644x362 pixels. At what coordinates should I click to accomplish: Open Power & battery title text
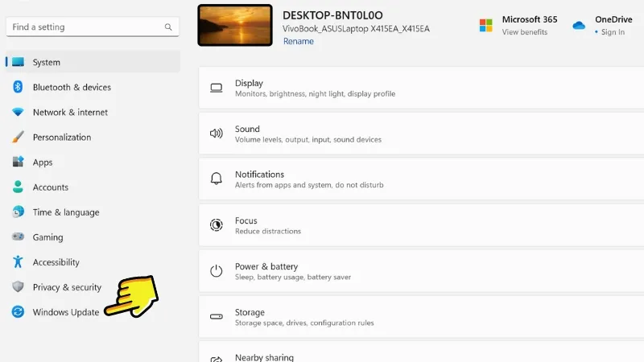266,266
